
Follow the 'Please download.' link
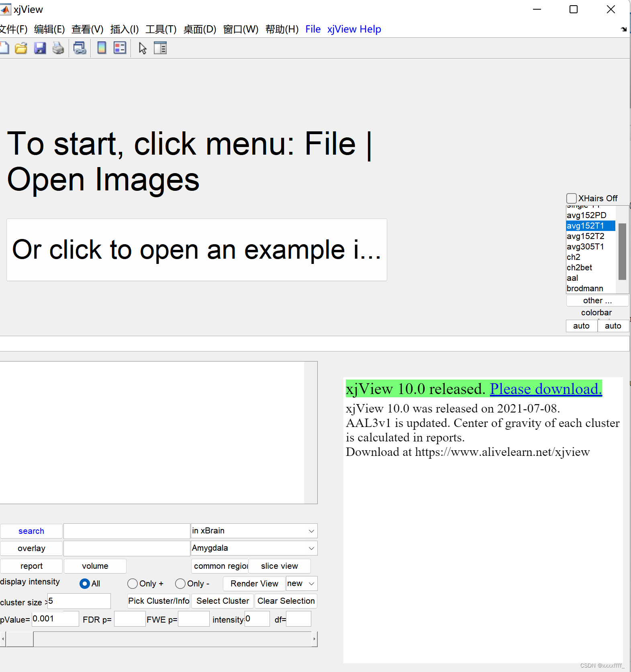coord(546,389)
